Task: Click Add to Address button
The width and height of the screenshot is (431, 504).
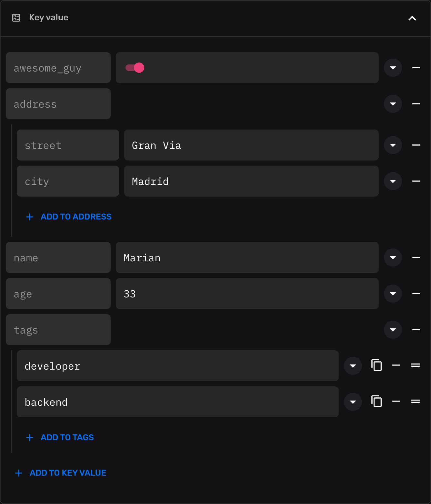Action: pos(69,217)
